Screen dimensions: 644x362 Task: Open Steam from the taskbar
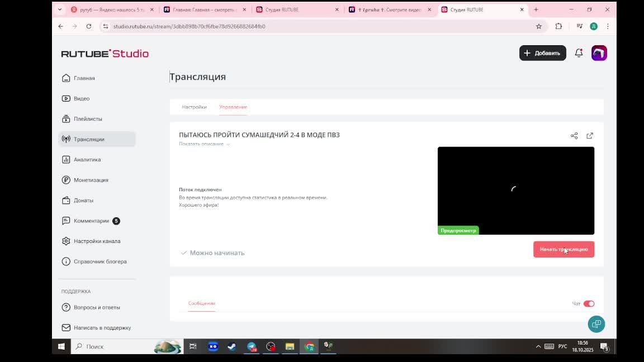(232, 346)
